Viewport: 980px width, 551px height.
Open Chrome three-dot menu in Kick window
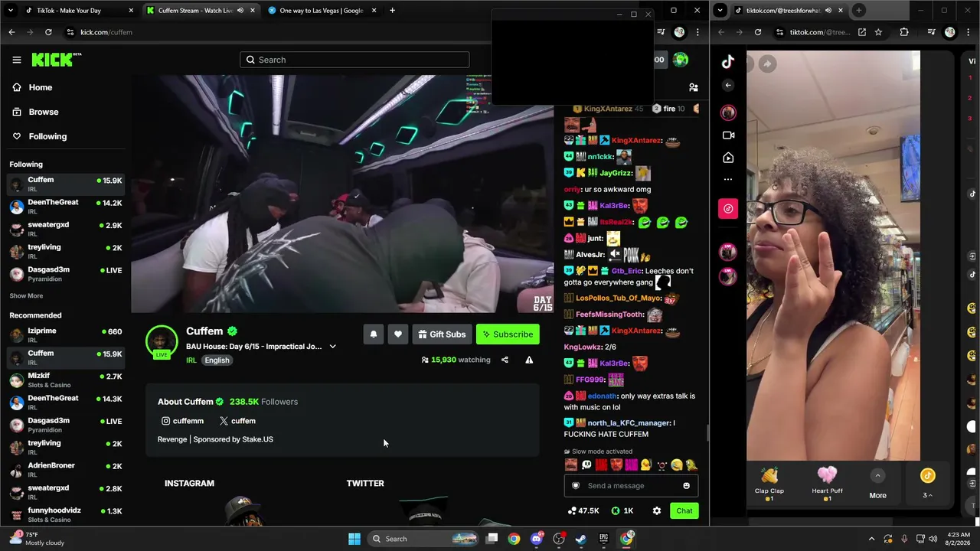pos(697,32)
